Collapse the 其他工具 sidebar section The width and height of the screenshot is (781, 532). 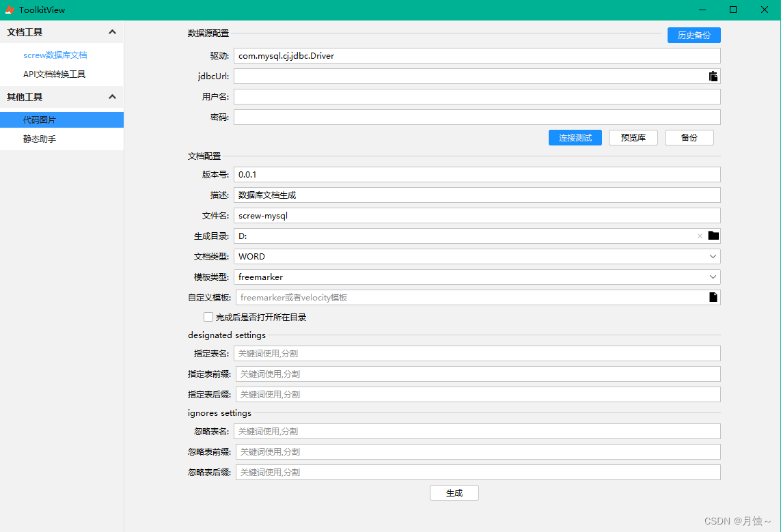point(112,97)
